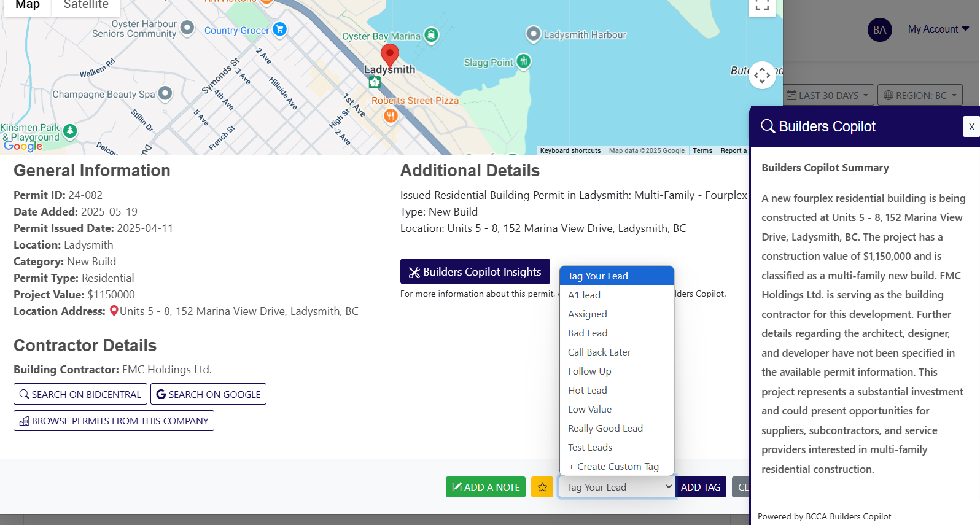The image size is (980, 525).
Task: Click the Roberts Street Pizza restaurant marker
Action: click(391, 115)
